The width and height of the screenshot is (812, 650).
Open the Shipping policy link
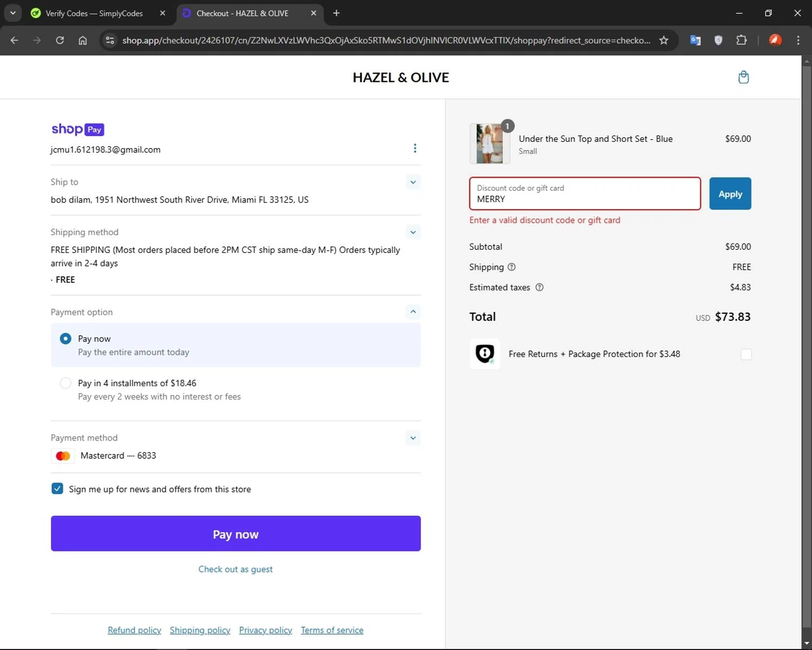(x=200, y=630)
